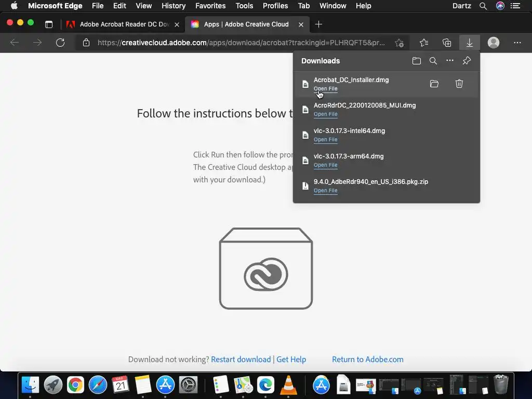Toggle the Downloads toolbar button
Screen dimensions: 532x399
coord(470,43)
